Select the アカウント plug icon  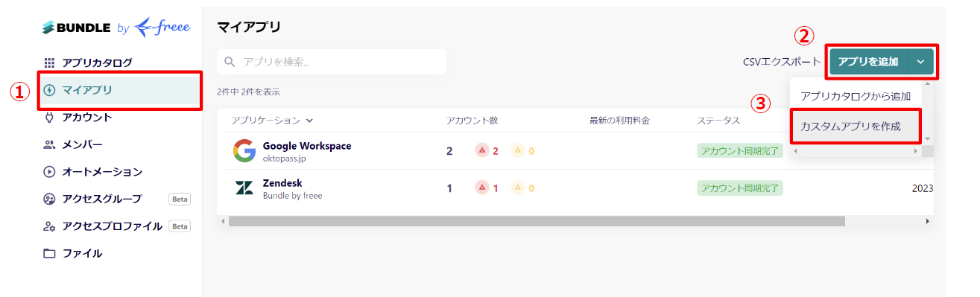click(50, 117)
